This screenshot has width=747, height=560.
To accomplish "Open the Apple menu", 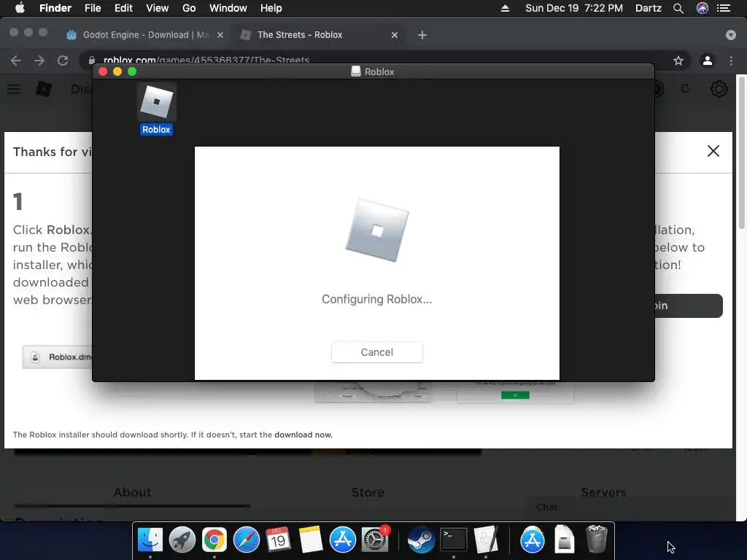I will click(20, 8).
